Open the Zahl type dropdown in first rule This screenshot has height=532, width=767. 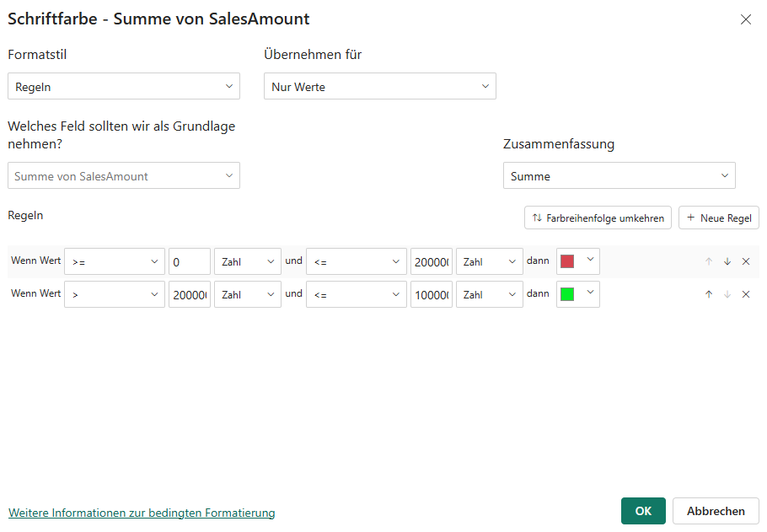(247, 261)
